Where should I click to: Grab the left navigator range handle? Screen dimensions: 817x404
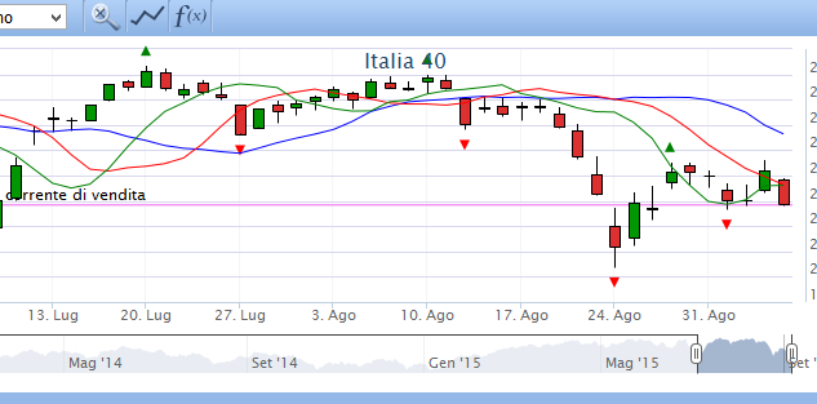point(697,353)
